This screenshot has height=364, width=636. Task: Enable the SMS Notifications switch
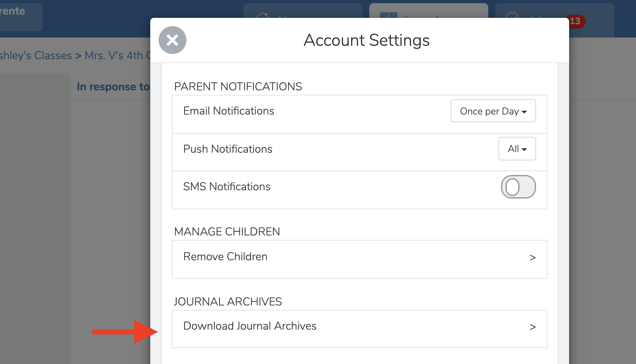click(x=518, y=187)
